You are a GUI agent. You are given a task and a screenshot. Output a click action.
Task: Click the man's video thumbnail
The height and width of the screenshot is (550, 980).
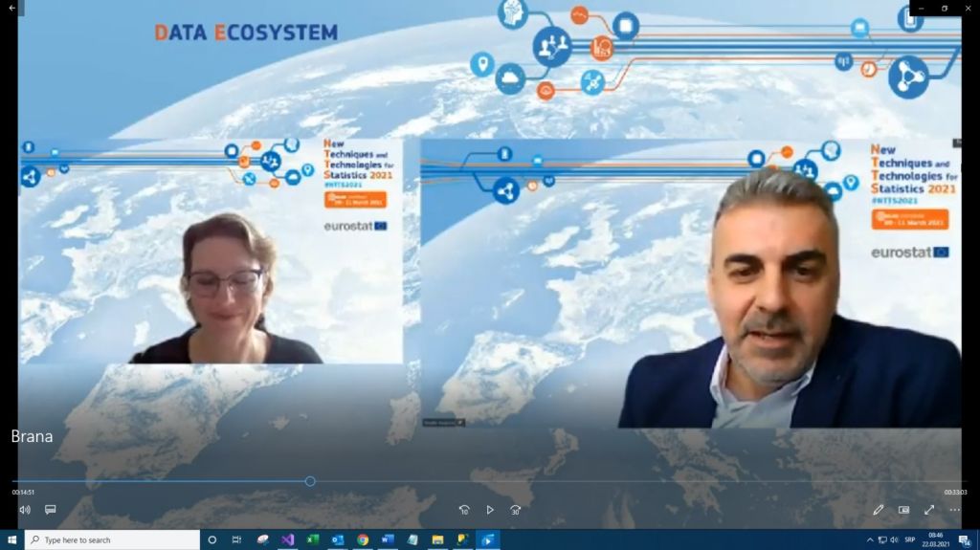click(x=691, y=284)
